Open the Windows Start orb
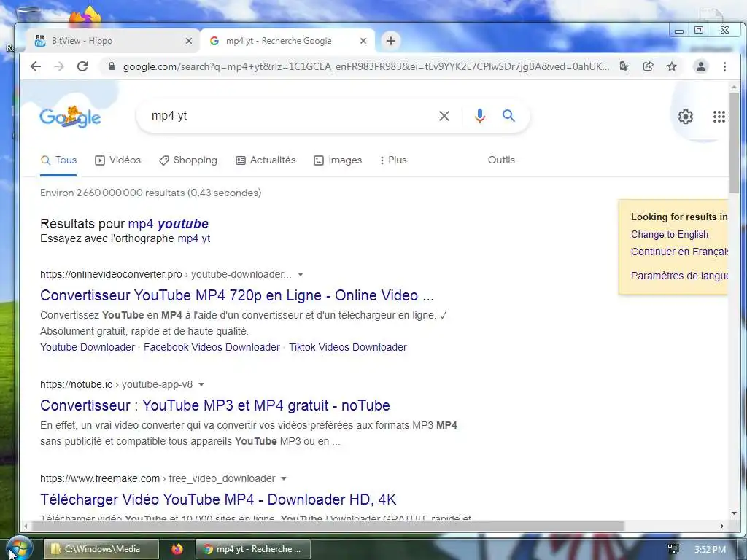The height and width of the screenshot is (560, 747). (20, 548)
